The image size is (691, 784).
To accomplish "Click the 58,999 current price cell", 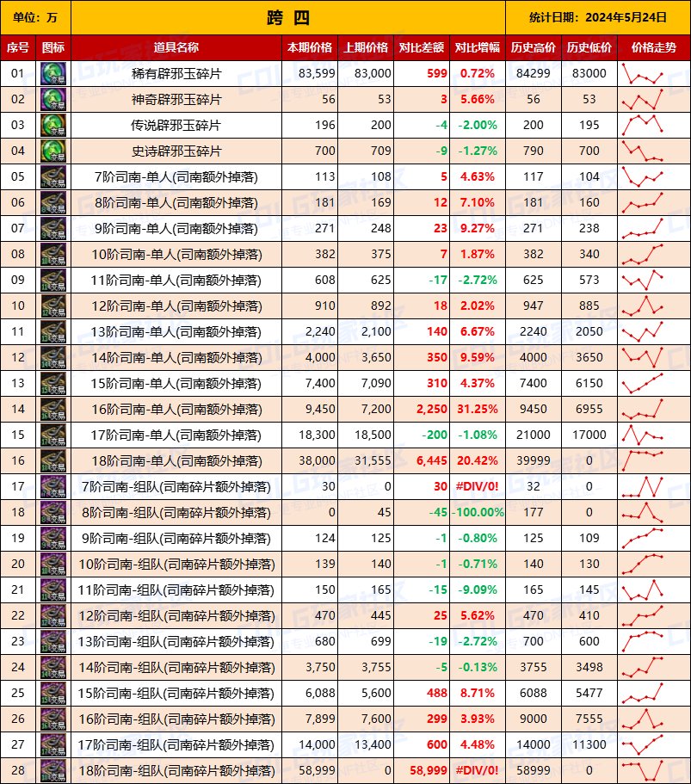I will 310,771.
